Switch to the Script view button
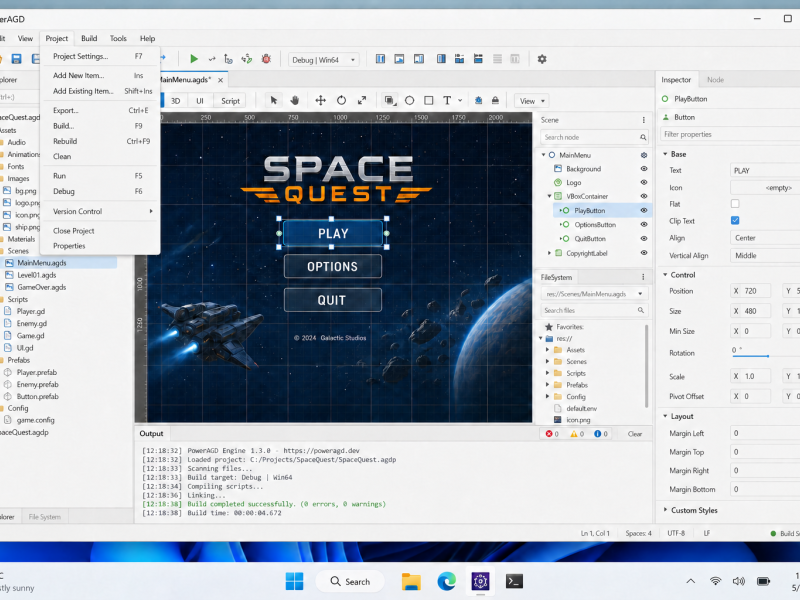The width and height of the screenshot is (800, 600). [x=230, y=101]
